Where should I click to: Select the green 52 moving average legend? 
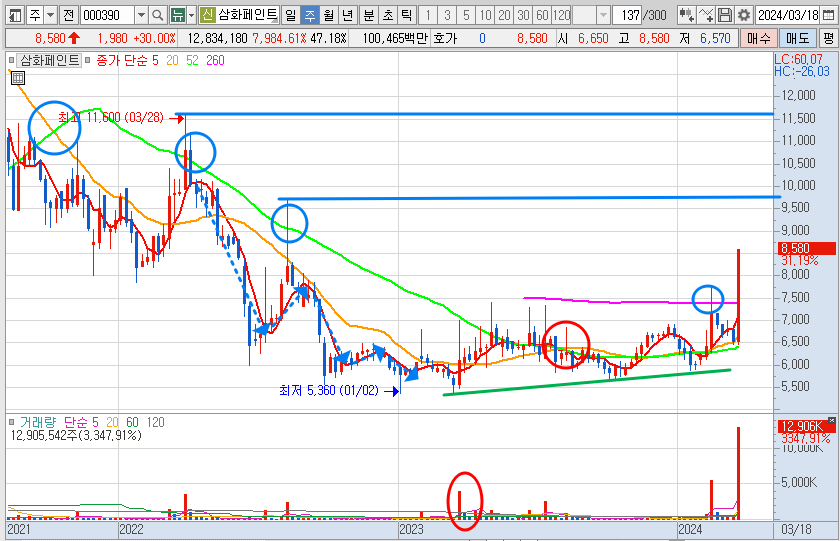click(192, 61)
